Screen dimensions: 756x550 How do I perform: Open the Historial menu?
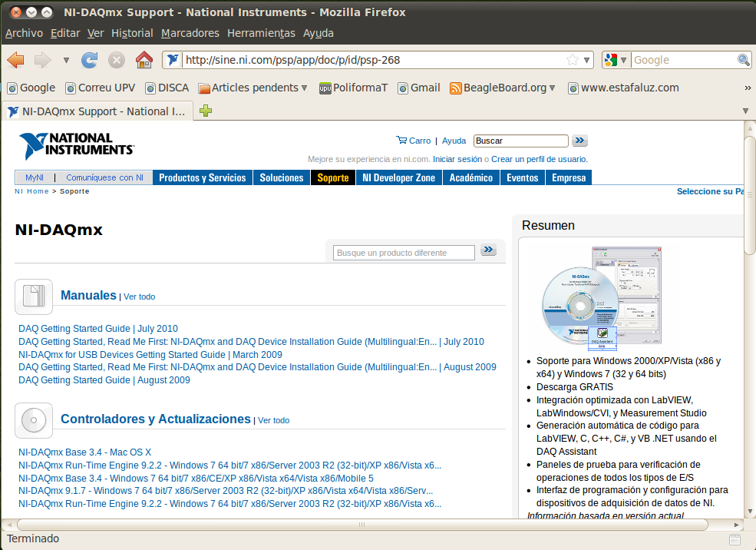(x=132, y=33)
